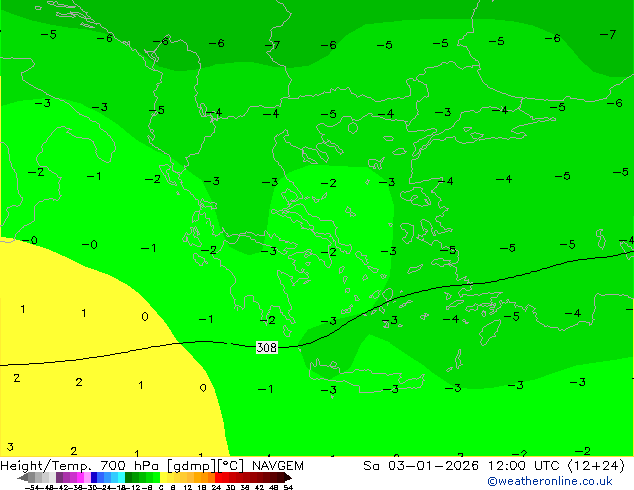Click the 308 height contour label
This screenshot has height=490, width=634.
[267, 347]
